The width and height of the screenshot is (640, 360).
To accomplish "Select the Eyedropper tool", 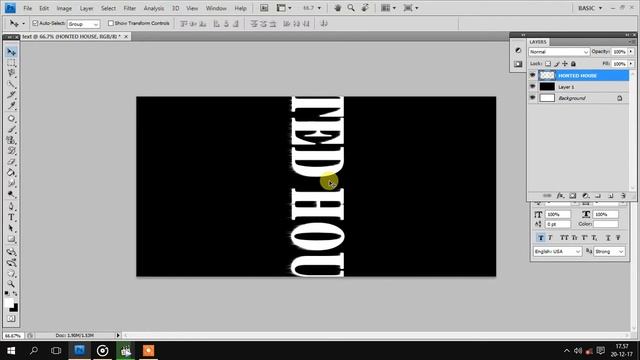I will pos(11,106).
